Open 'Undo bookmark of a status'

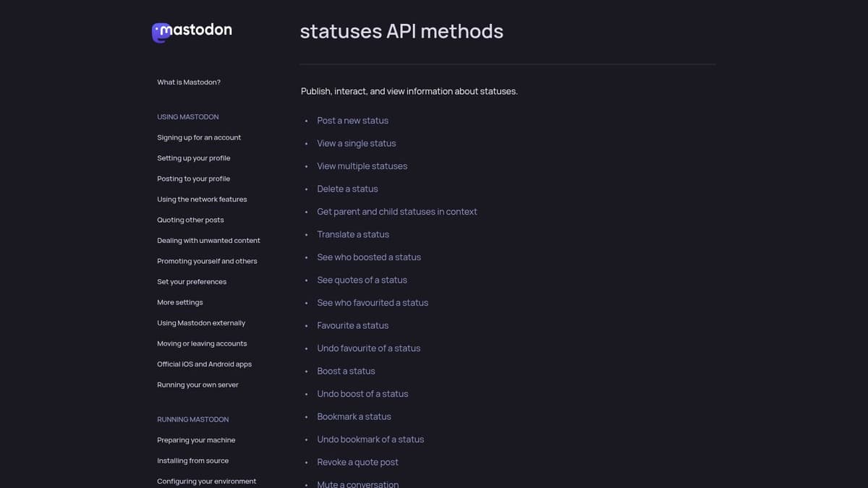point(370,440)
